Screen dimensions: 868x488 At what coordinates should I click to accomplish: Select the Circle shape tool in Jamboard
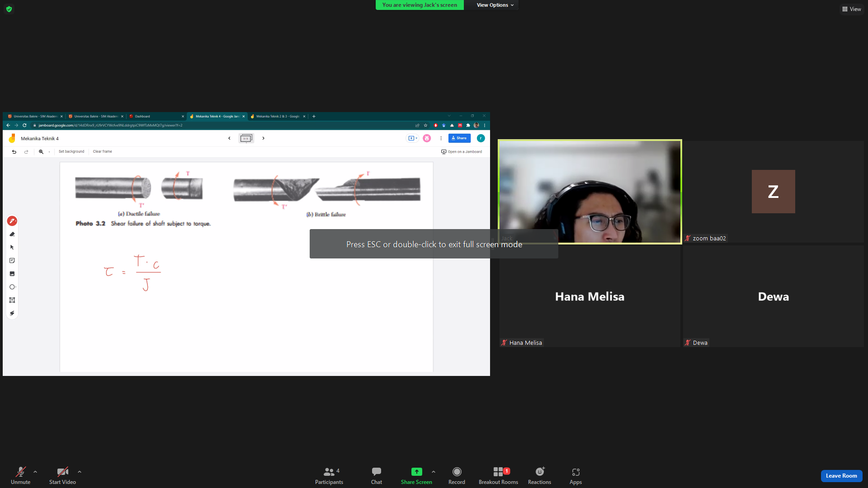(12, 287)
